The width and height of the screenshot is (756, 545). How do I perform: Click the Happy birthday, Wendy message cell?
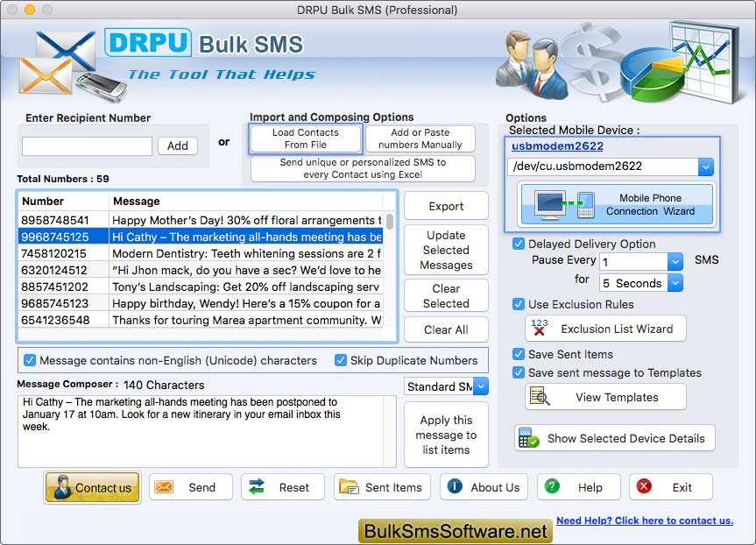(x=246, y=303)
